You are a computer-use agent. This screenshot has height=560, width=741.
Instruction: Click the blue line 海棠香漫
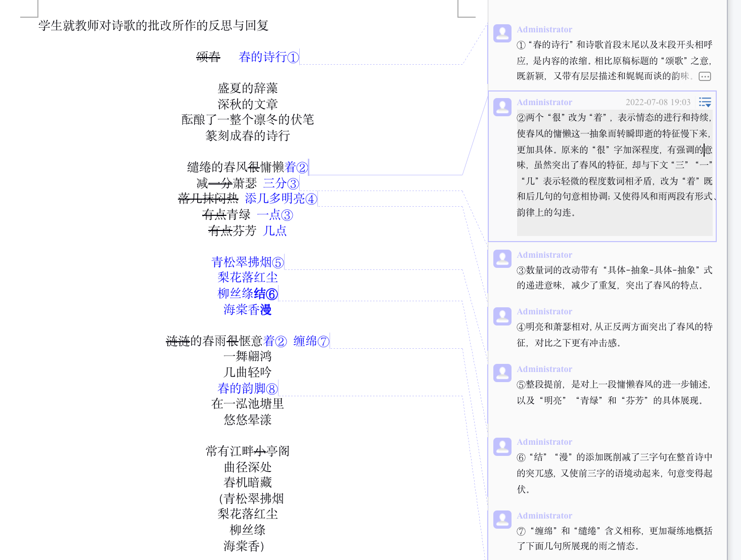(248, 309)
